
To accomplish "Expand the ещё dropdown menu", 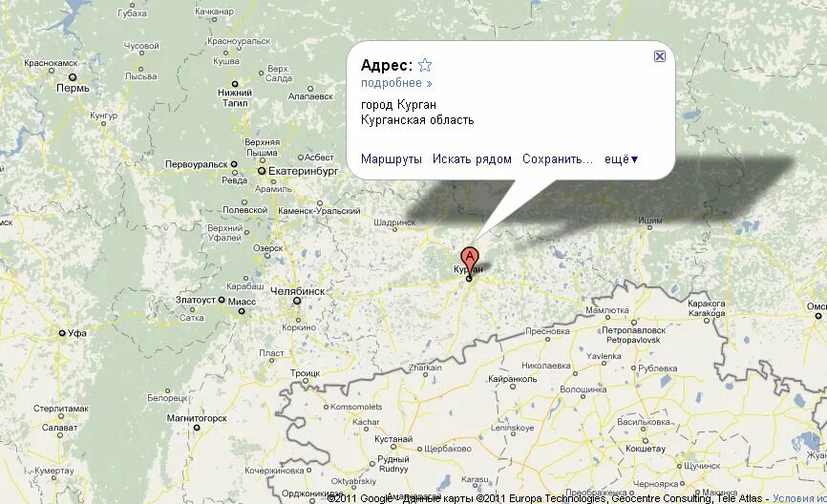I will (621, 159).
